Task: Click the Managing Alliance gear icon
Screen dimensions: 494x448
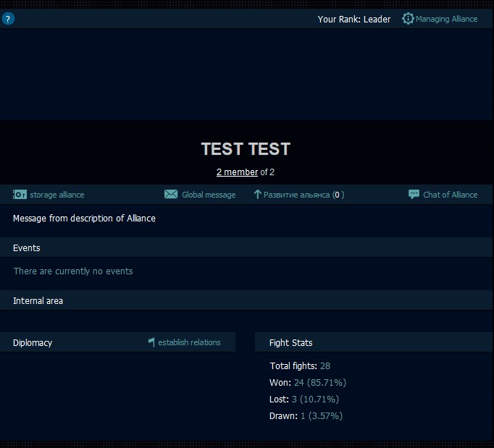Action: click(408, 19)
